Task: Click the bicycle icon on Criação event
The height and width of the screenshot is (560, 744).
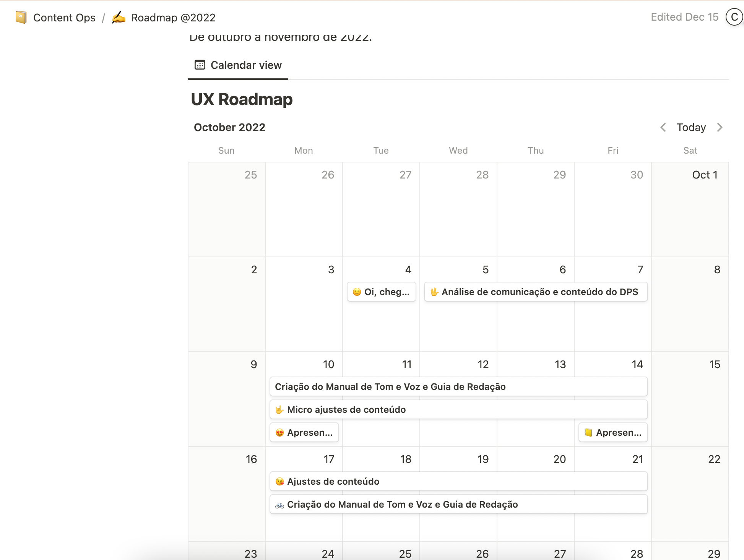Action: point(279,505)
